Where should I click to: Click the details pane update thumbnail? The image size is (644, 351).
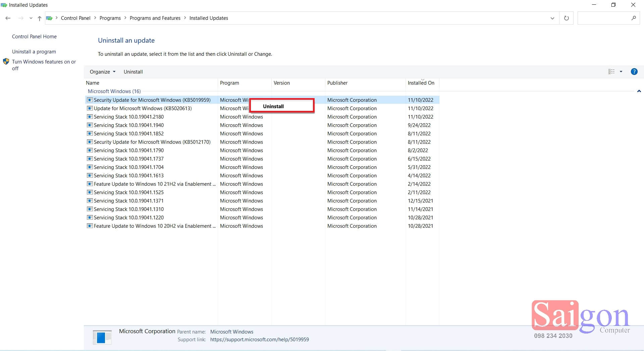point(102,337)
